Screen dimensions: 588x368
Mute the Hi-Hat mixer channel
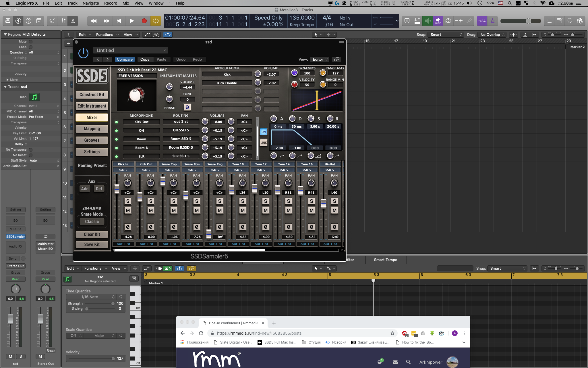334,210
